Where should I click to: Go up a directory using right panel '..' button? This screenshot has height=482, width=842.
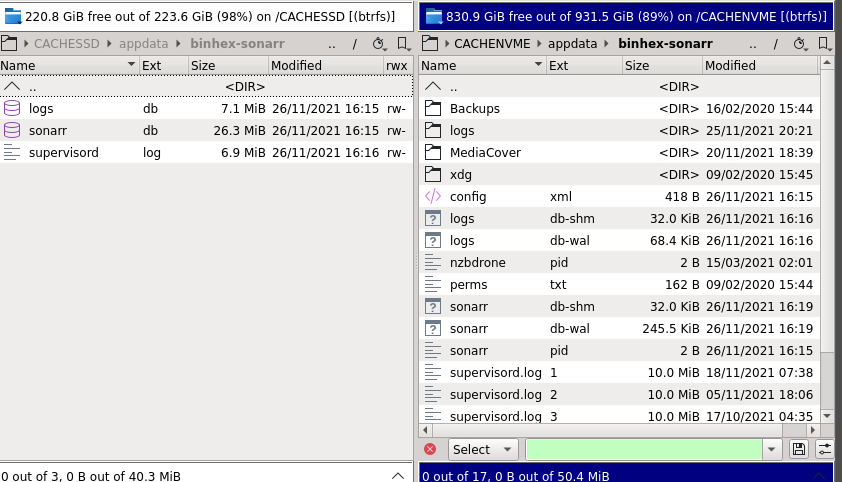753,44
